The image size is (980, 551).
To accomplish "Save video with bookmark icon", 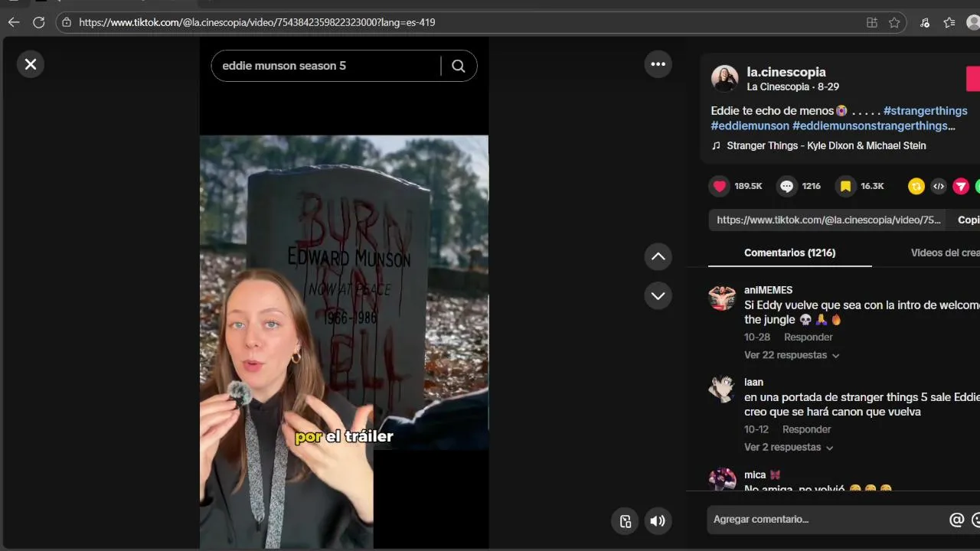I will coord(845,186).
